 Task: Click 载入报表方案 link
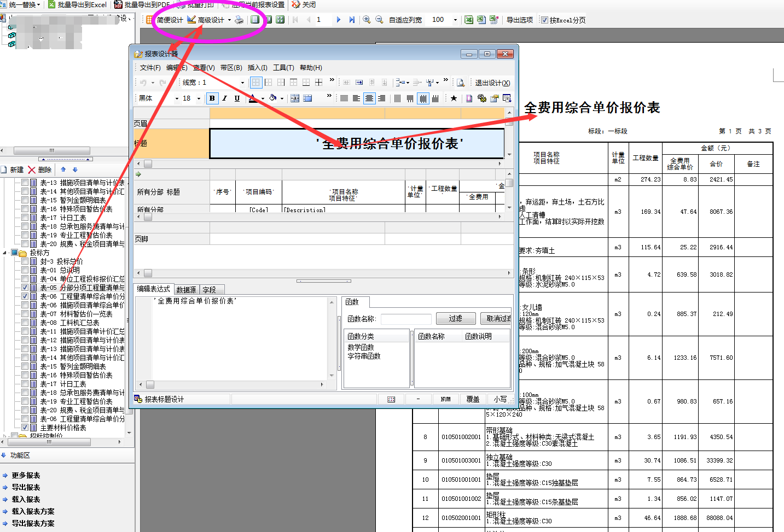33,512
